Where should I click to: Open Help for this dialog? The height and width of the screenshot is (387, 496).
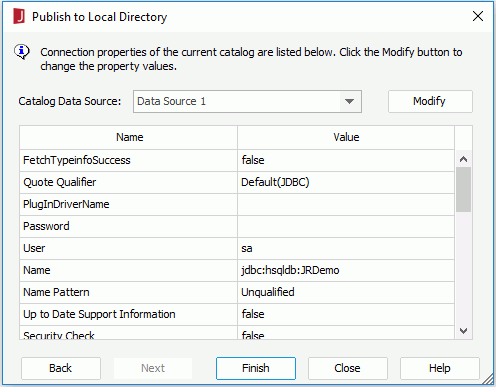(440, 368)
